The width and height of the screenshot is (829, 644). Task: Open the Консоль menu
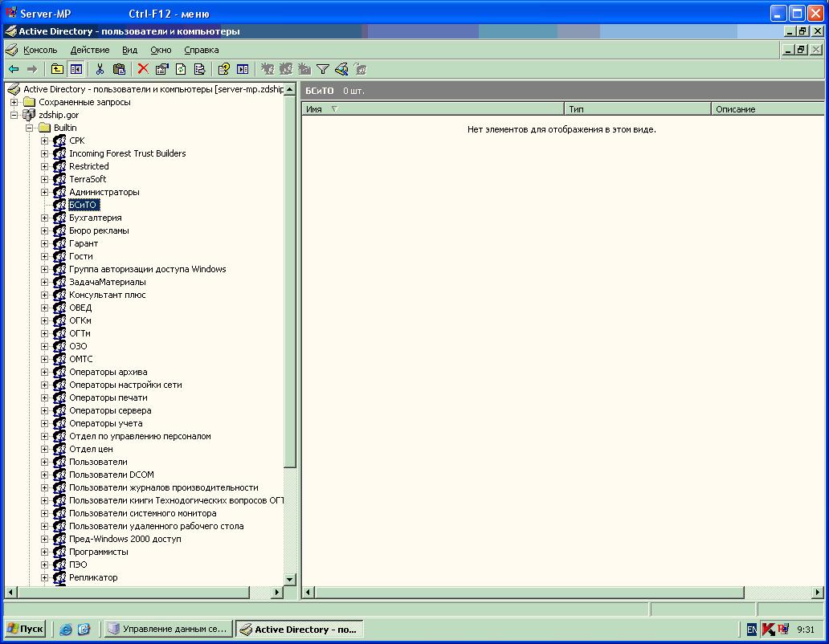point(40,51)
